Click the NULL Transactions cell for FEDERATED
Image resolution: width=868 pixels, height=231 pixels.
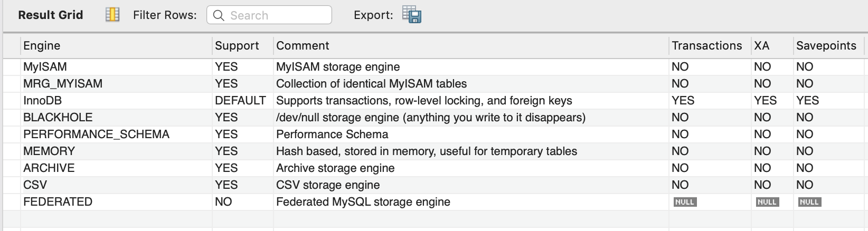coord(685,202)
